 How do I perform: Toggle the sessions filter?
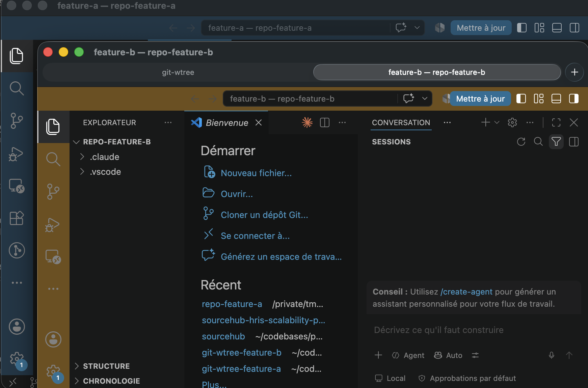click(x=556, y=142)
